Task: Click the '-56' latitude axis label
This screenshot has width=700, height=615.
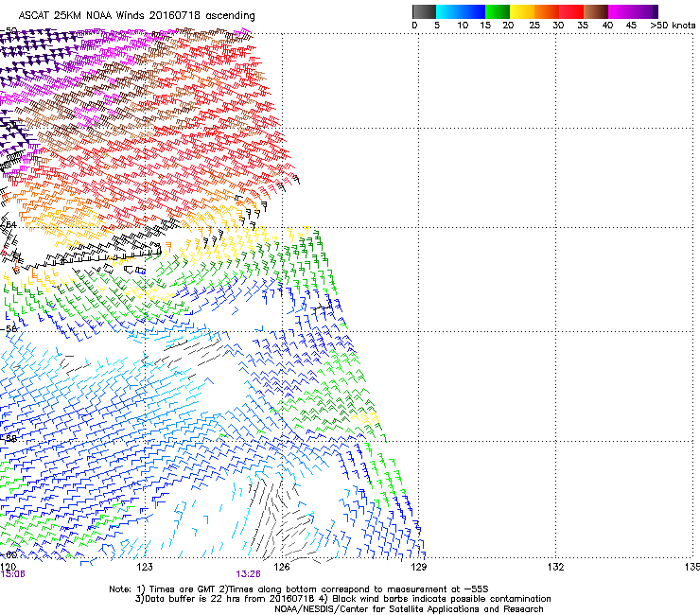Action: 9,328
